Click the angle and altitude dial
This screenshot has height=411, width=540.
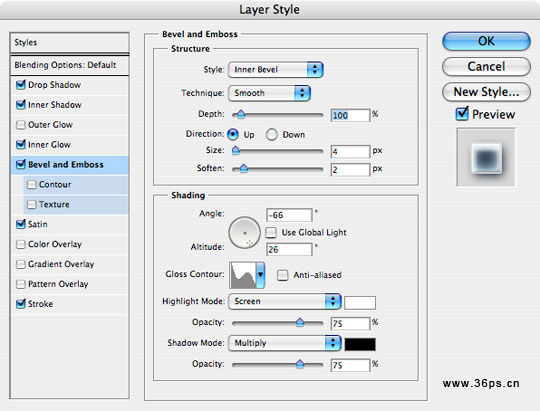pyautogui.click(x=245, y=233)
